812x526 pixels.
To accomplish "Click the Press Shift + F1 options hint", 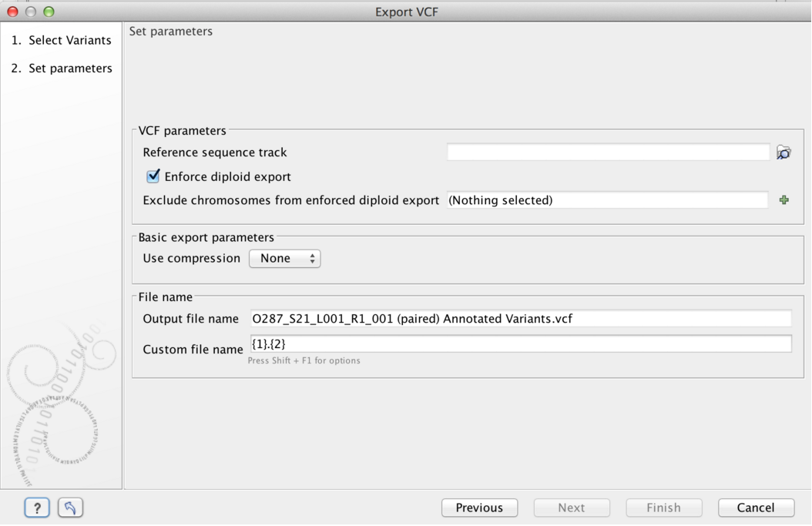I will [x=304, y=360].
